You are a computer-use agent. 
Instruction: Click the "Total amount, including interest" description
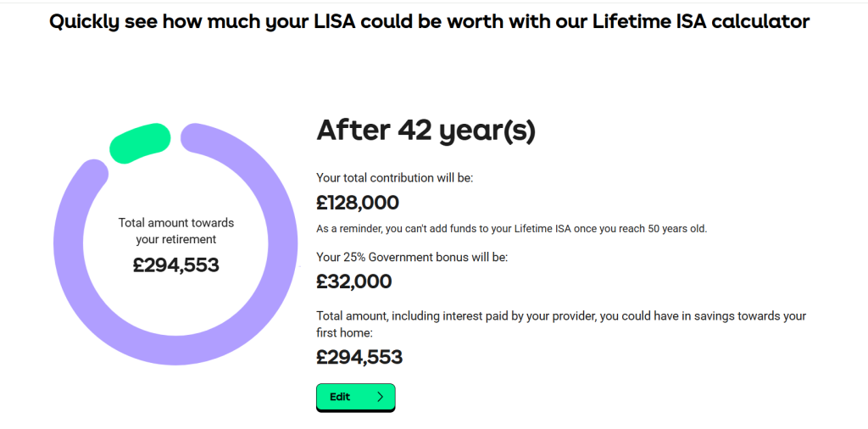tap(561, 324)
